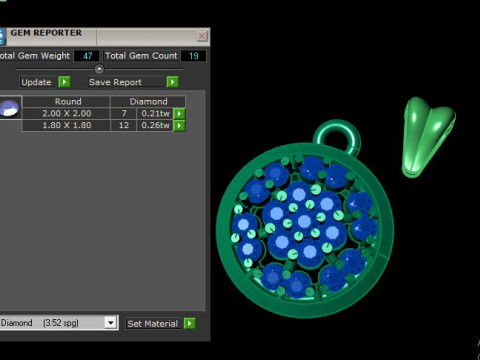Click green arrow for 1.80 X 1.80 row
This screenshot has height=360, width=480.
[x=179, y=126]
